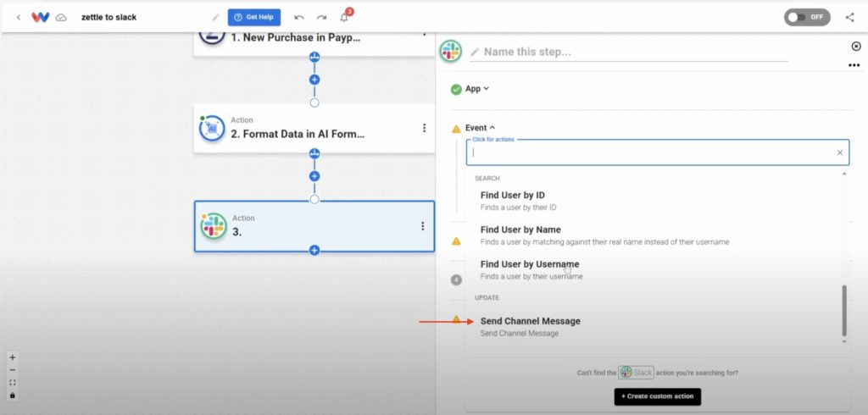Screen dimensions: 868x415
Task: Click Create custom action button
Action: (658, 396)
